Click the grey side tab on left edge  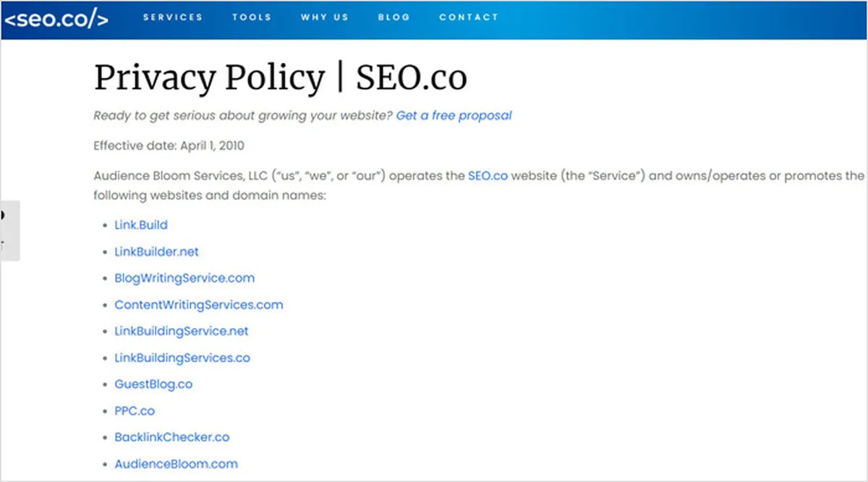[9, 231]
